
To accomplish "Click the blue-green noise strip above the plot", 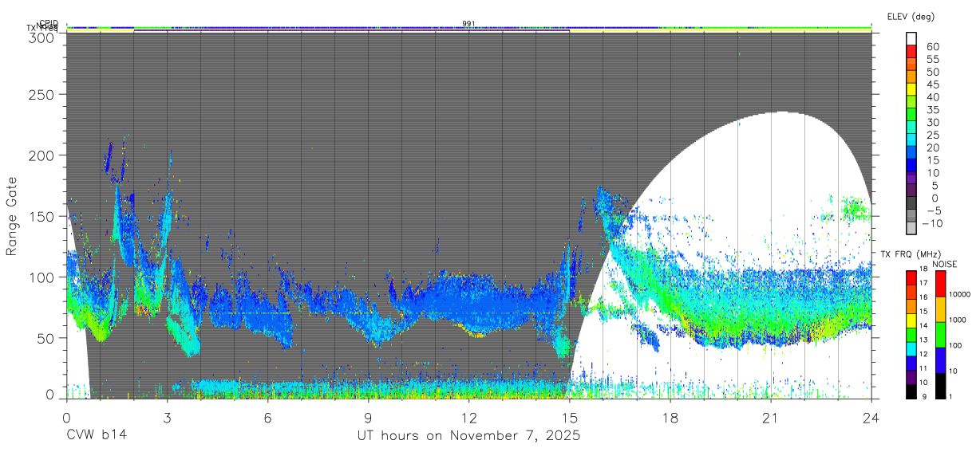I will 468,28.
